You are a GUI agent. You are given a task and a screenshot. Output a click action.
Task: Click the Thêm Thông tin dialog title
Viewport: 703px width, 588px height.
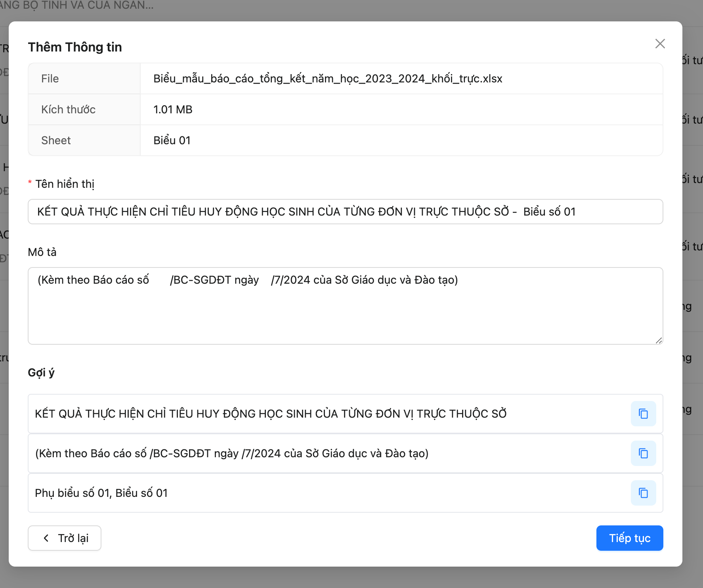pos(75,47)
